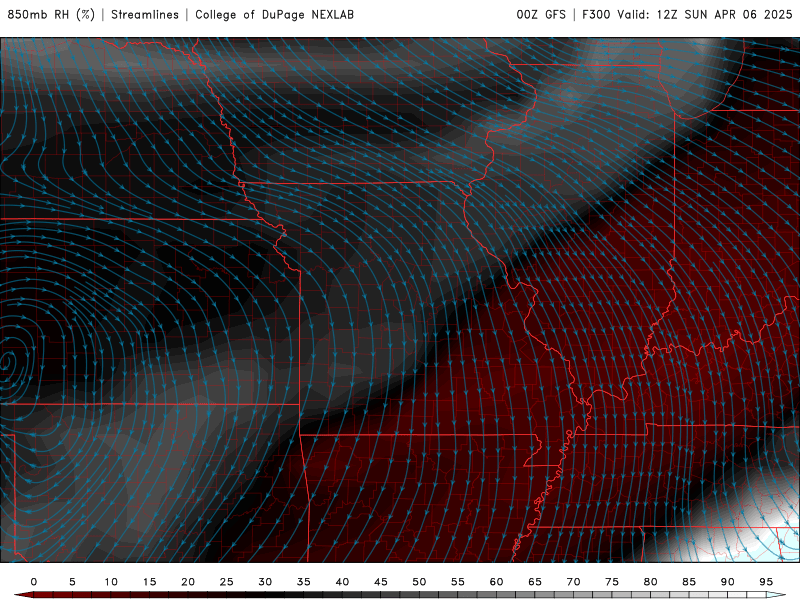This screenshot has width=800, height=600.
Task: Click the '50' value on the colorbar scale
Action: [x=419, y=582]
